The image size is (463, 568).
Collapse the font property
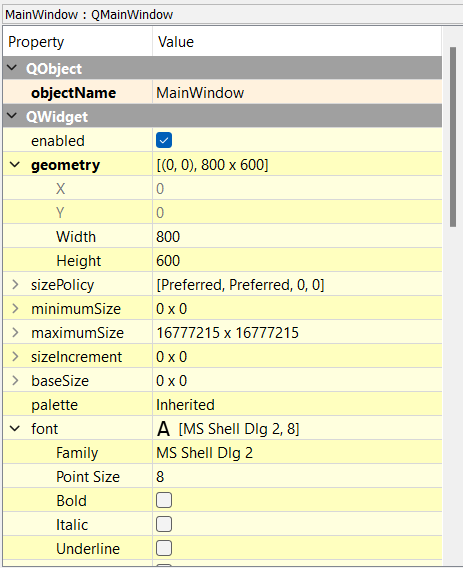click(15, 429)
